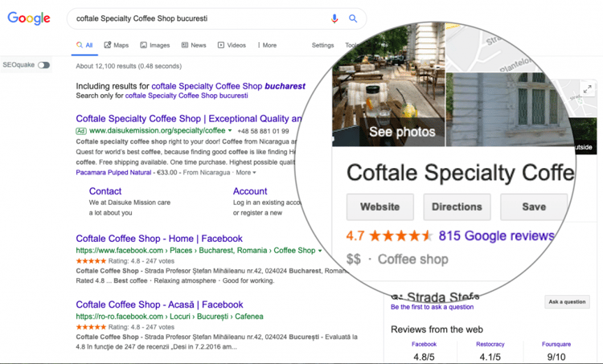Screen dimensions: 603x364
Task: Click the Google logo
Action: pyautogui.click(x=29, y=18)
